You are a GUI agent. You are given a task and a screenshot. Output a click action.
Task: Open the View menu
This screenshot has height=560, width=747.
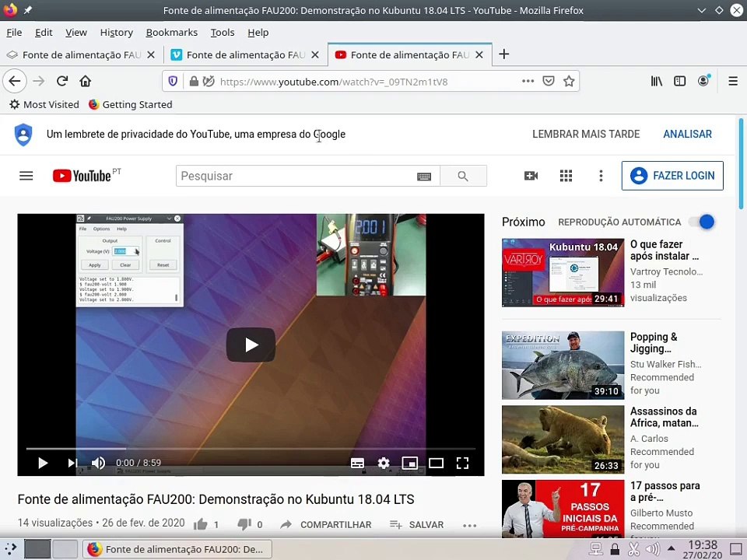[76, 33]
